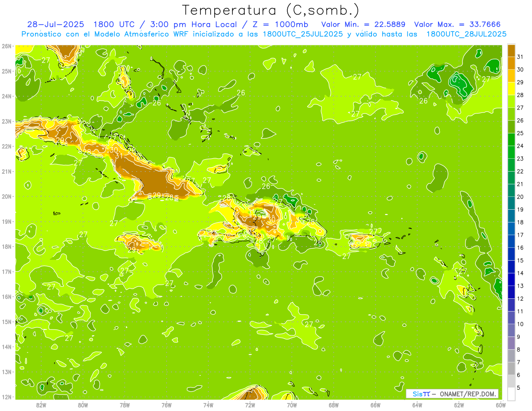Click the "64W" longitude label
Screen dimensions: 532x411
point(417,405)
